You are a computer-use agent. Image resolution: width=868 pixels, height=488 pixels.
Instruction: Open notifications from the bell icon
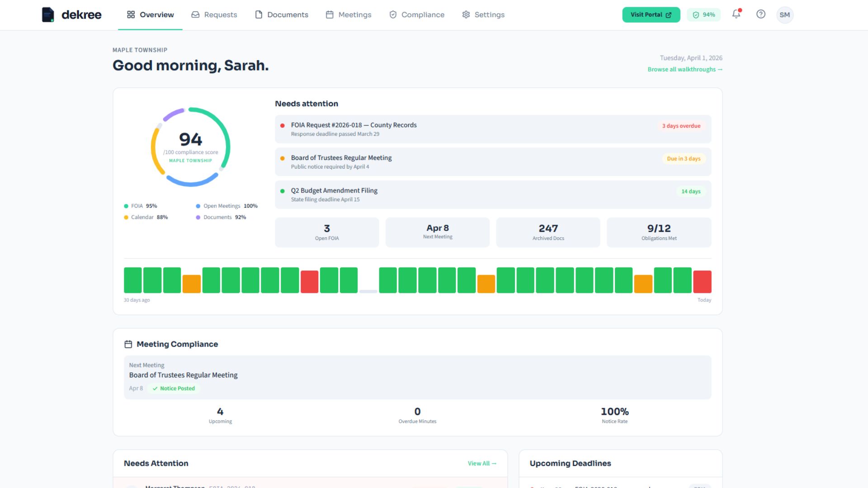tap(736, 14)
